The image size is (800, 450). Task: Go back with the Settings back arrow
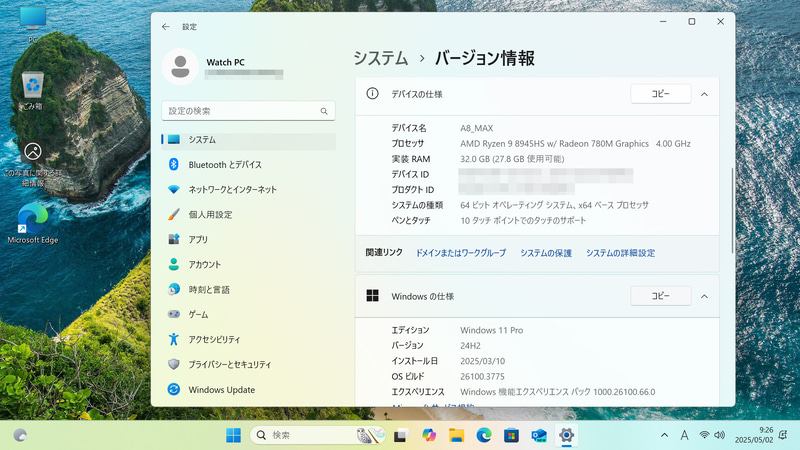click(165, 27)
